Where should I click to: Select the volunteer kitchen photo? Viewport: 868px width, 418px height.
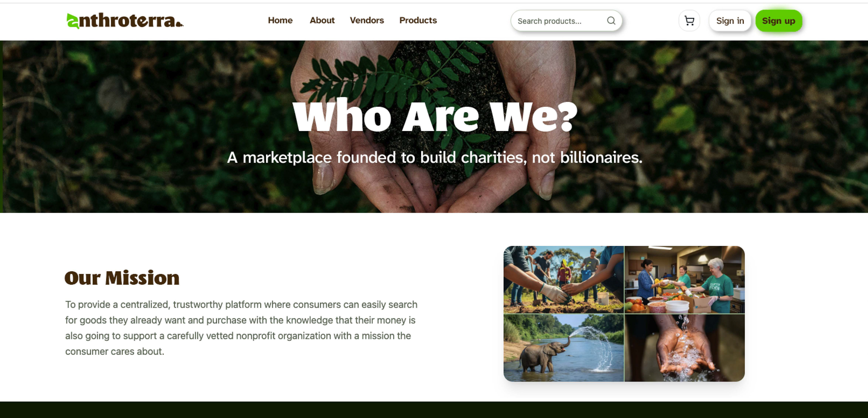coord(685,279)
